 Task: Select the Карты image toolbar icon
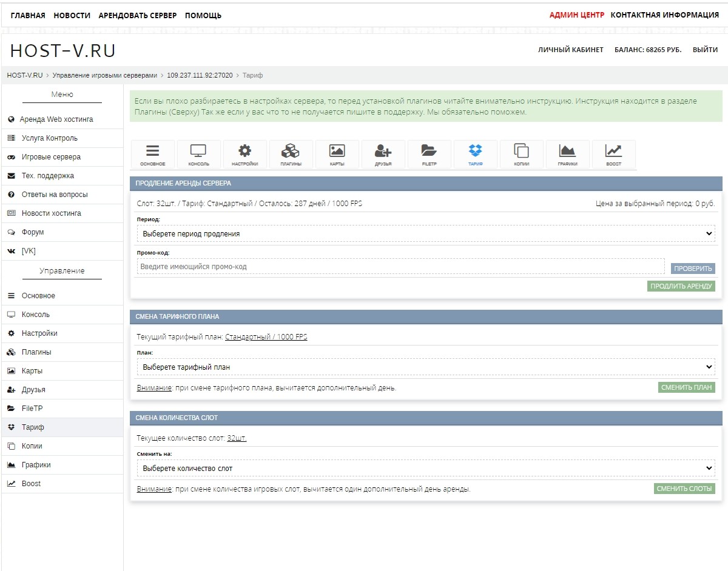click(337, 155)
